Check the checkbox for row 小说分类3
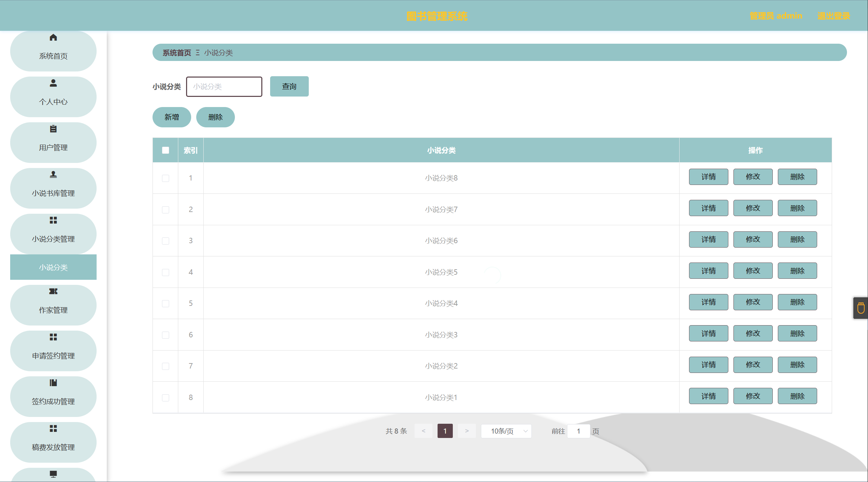The height and width of the screenshot is (482, 868). click(x=165, y=335)
